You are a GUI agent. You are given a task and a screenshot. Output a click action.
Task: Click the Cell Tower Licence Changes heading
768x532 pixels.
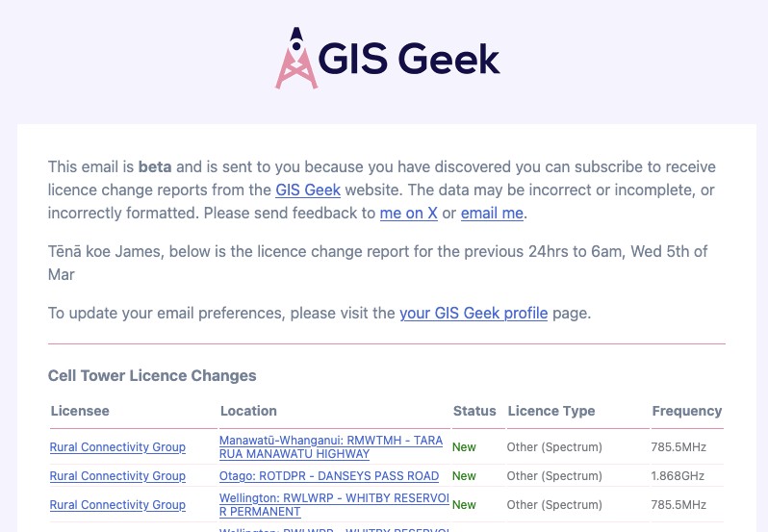tap(152, 375)
